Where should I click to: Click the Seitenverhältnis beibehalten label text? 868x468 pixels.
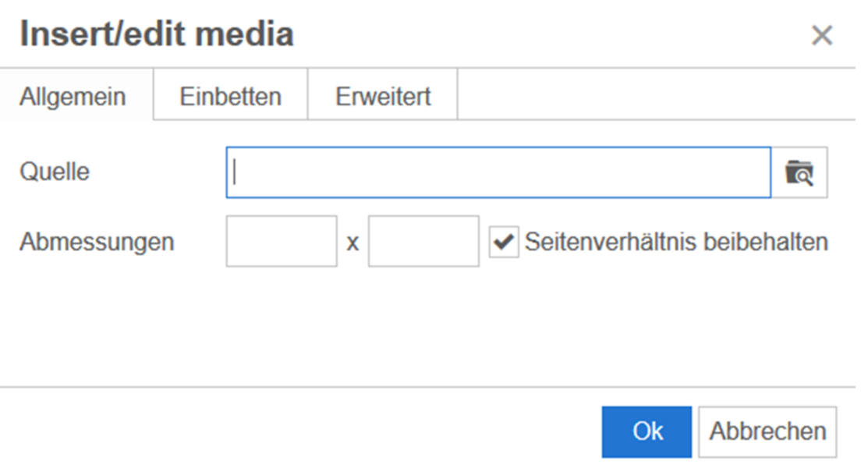pyautogui.click(x=676, y=242)
